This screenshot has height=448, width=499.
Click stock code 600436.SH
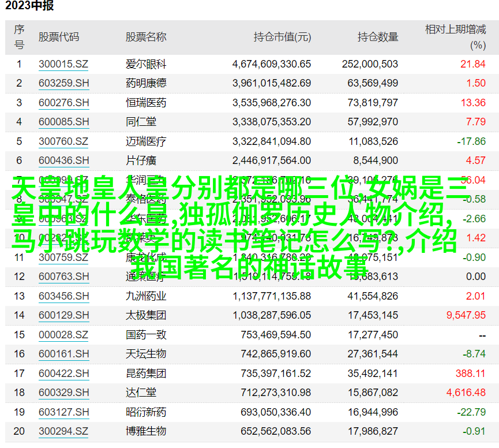[x=63, y=160]
